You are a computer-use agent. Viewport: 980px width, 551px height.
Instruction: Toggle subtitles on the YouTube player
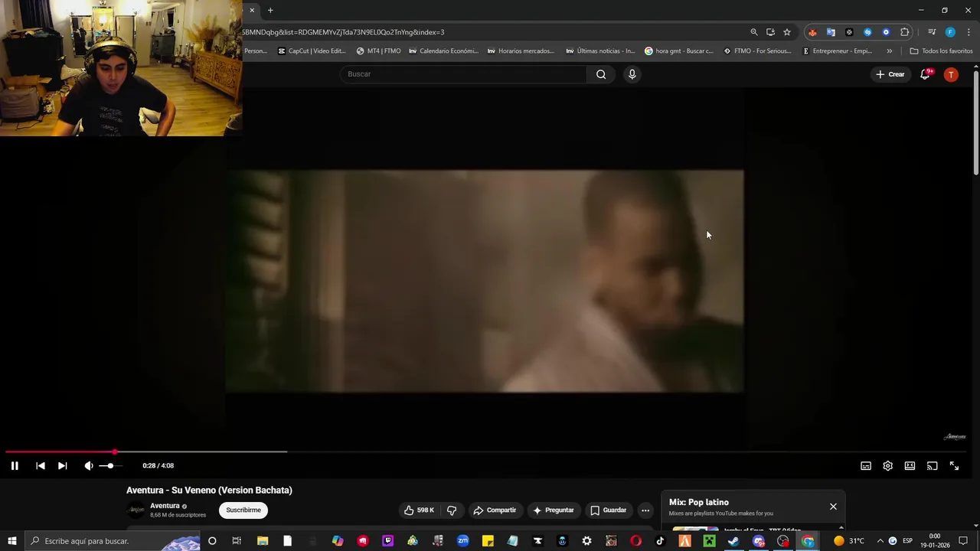click(866, 465)
